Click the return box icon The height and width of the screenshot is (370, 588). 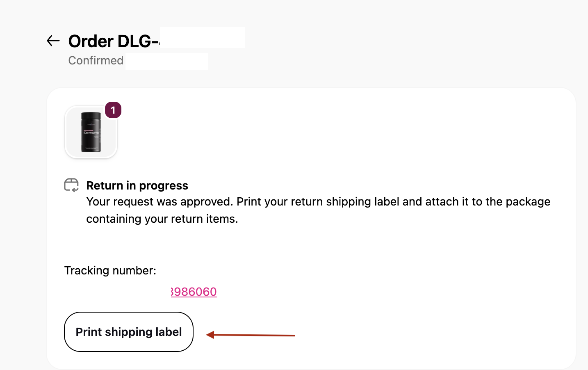pos(71,185)
